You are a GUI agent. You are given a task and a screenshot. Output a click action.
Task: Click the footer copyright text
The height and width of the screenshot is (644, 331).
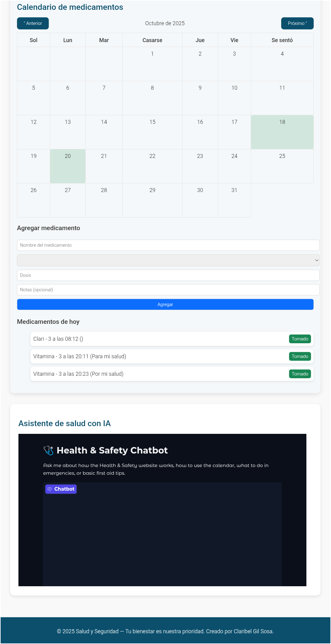coord(165,631)
